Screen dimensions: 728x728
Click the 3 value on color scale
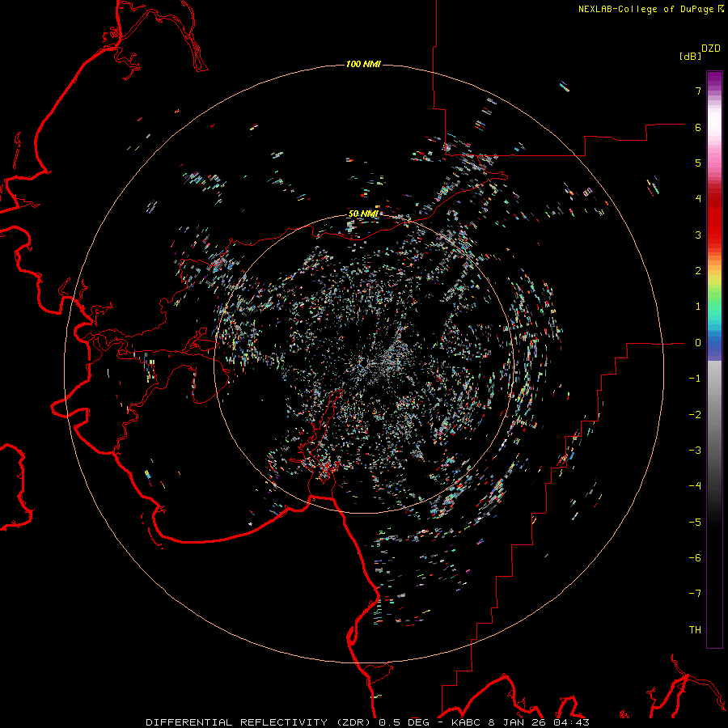click(698, 235)
